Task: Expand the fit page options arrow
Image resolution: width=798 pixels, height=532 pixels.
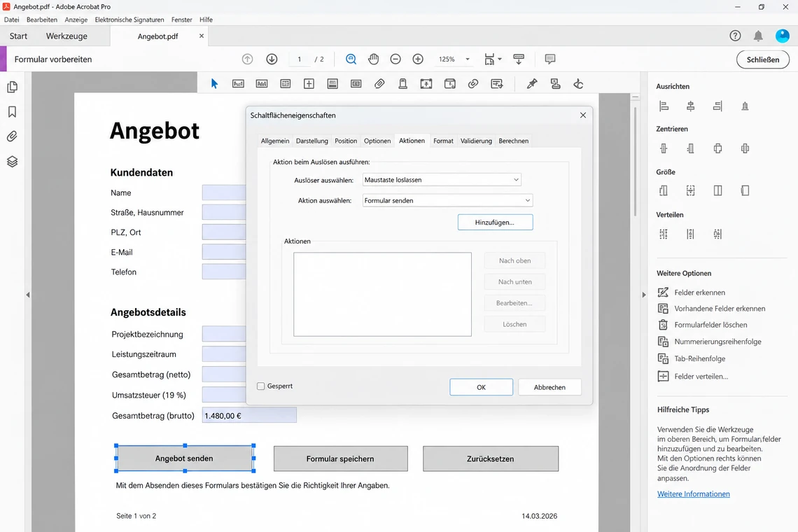Action: tap(500, 59)
